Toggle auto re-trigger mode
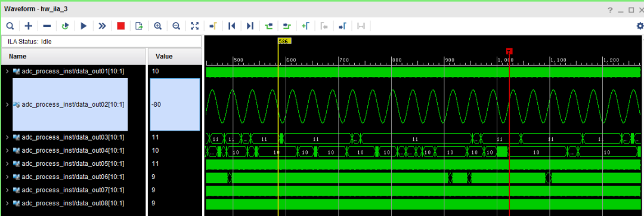This screenshot has height=216, width=644. point(65,26)
